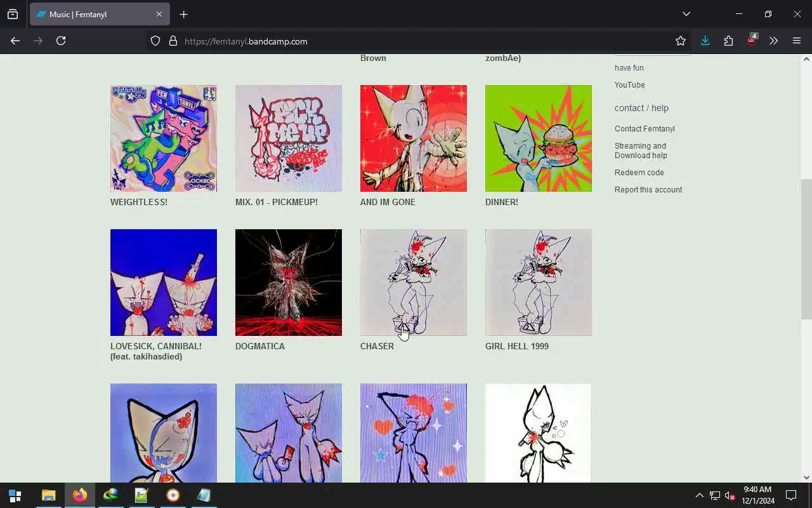
Task: Click the DOGMATICA title link
Action: [260, 346]
